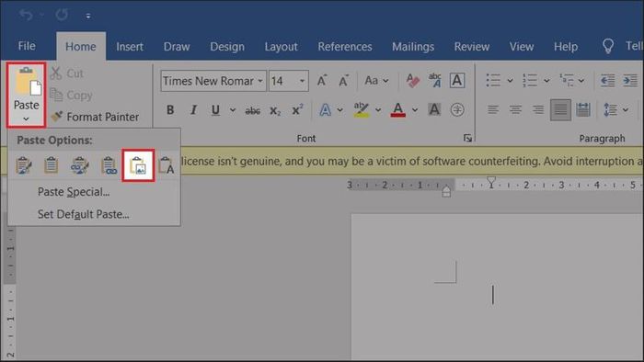Open the Design tab
644x362 pixels.
click(227, 47)
